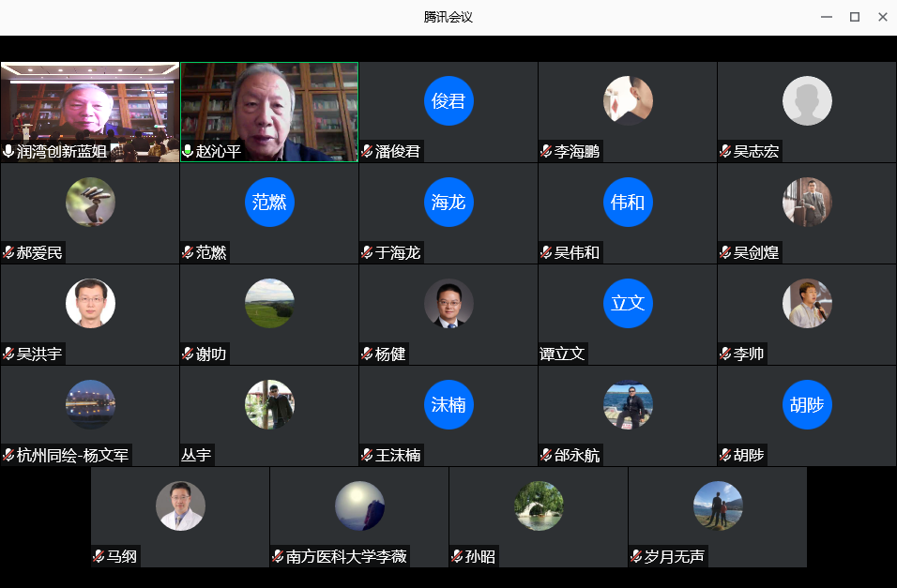Click the blue 立文 avatar circle
Image resolution: width=897 pixels, height=588 pixels.
tap(628, 303)
